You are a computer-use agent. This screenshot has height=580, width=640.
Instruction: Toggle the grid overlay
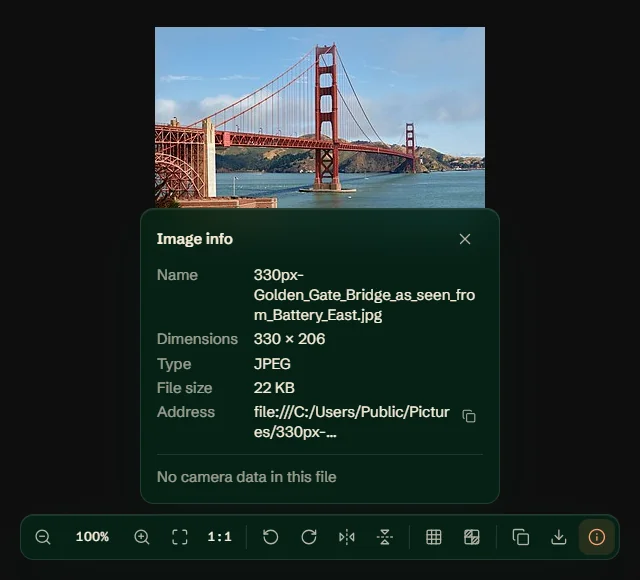(433, 537)
